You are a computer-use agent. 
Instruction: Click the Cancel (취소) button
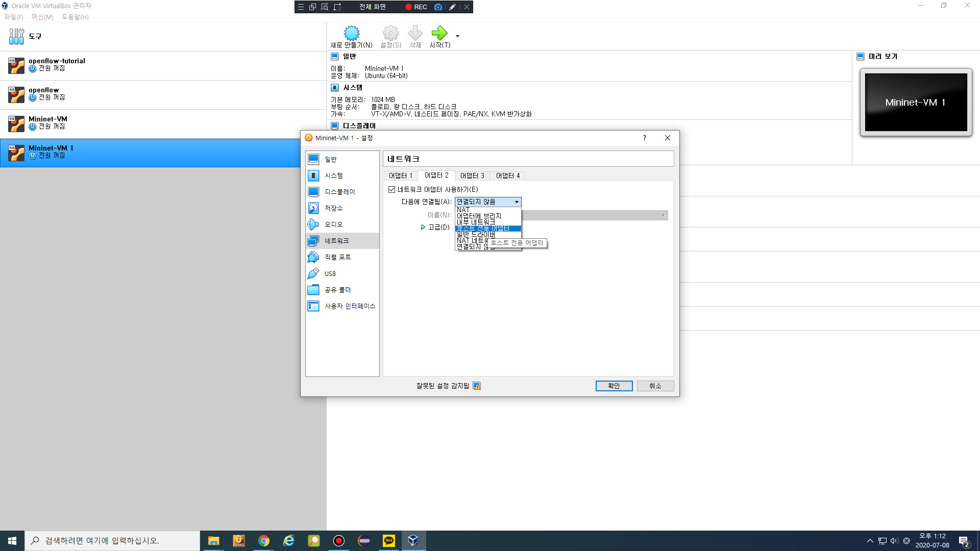pos(655,386)
